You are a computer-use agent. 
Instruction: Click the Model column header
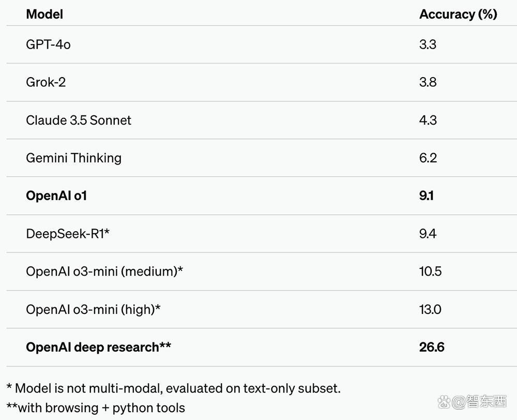pyautogui.click(x=44, y=14)
